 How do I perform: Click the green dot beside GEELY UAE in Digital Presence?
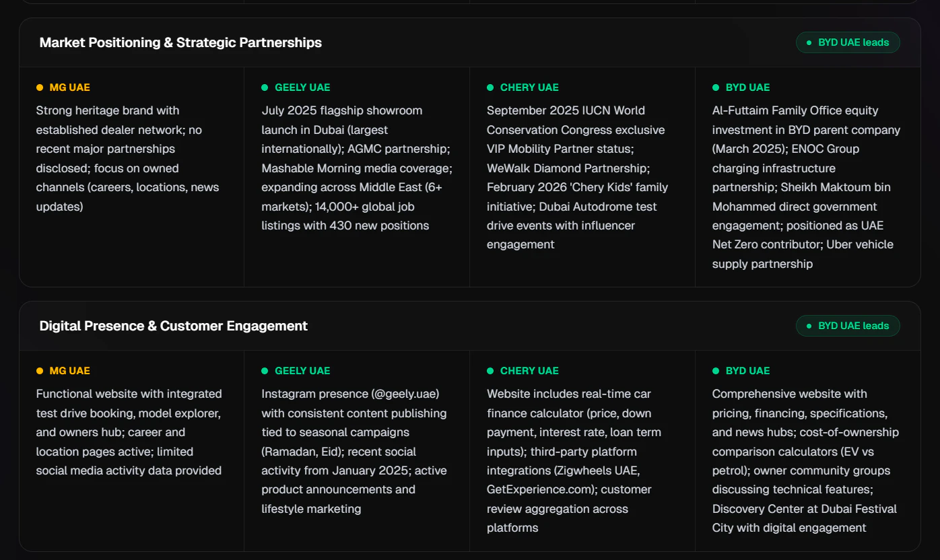265,371
